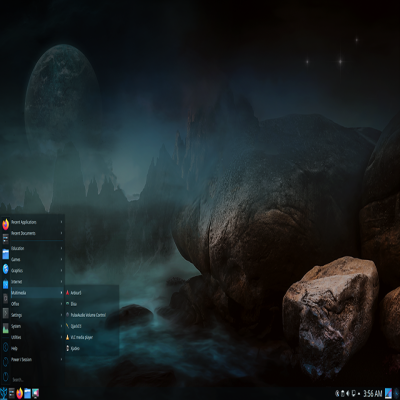Click the application launcher icon on the taskbar
Screen dimensions: 400x400
[4, 393]
